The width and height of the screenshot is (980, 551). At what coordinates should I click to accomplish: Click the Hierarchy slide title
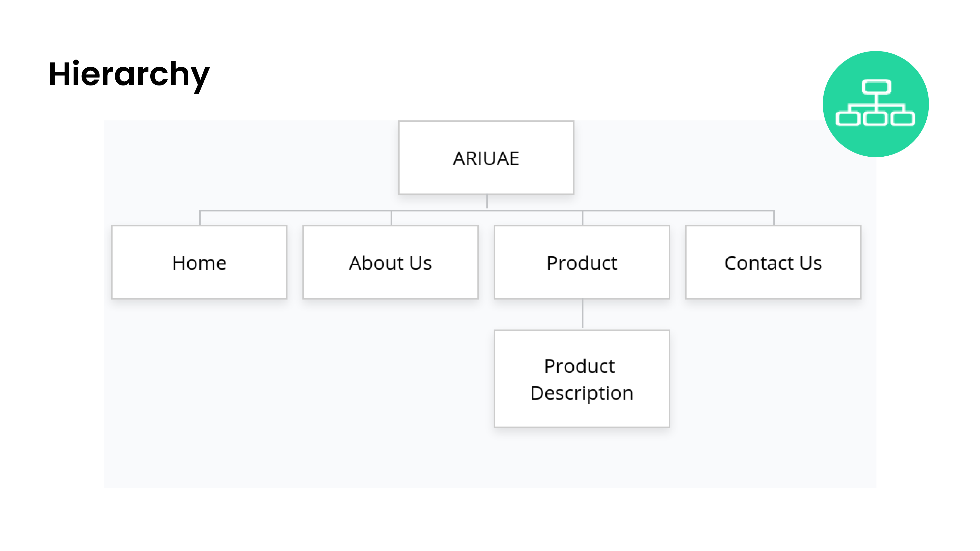pyautogui.click(x=129, y=74)
